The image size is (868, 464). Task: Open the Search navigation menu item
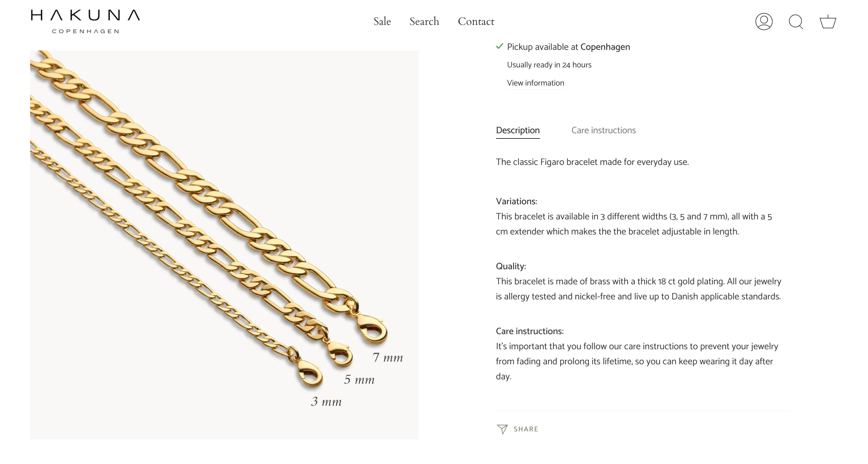pyautogui.click(x=424, y=22)
